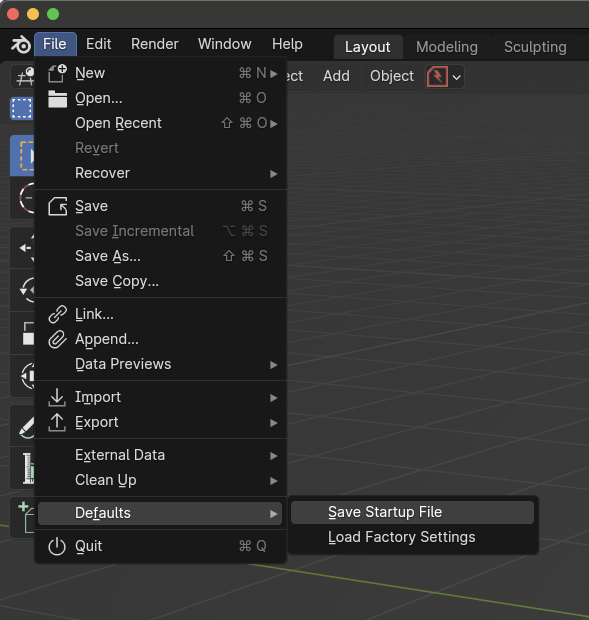
Task: Click the Quit power icon
Action: click(x=57, y=546)
